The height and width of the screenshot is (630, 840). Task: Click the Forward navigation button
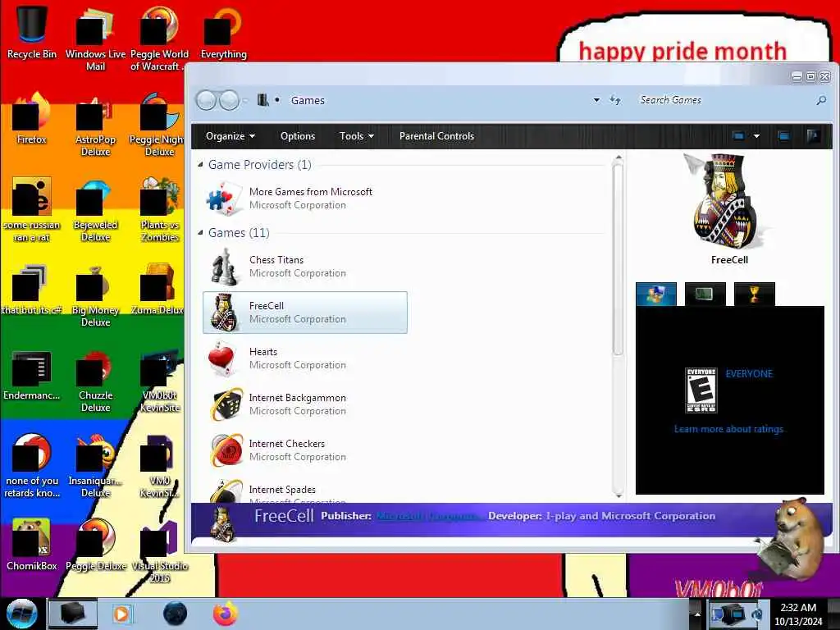(230, 100)
